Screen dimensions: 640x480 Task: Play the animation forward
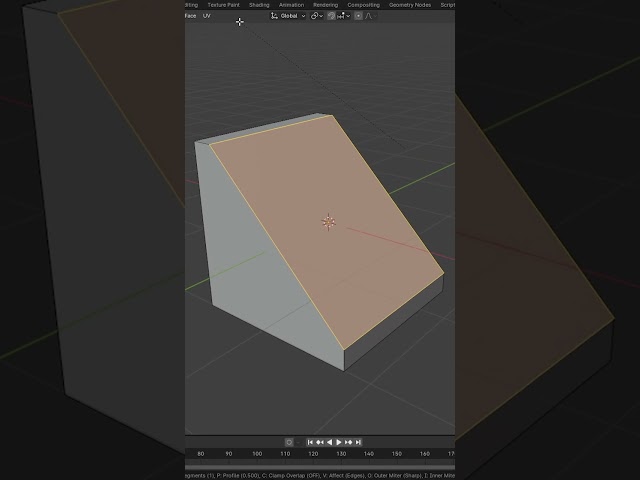(338, 442)
